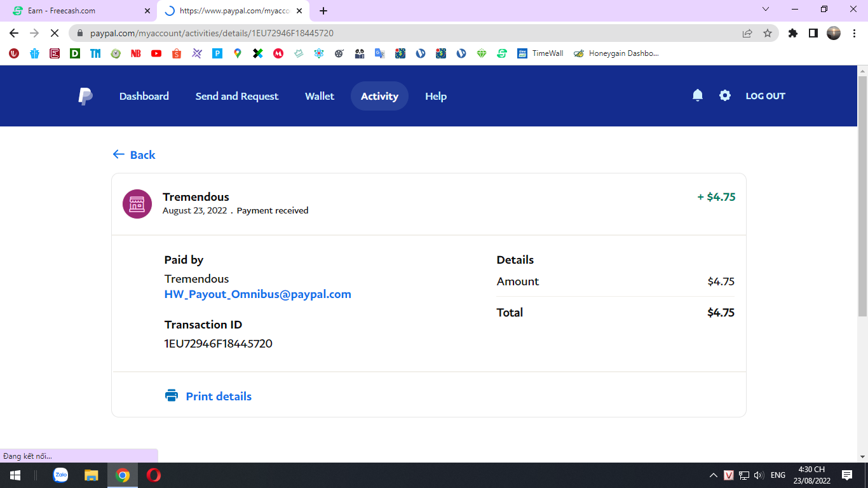Click the PayPal logo in header
Viewport: 868px width, 488px height.
(x=85, y=96)
